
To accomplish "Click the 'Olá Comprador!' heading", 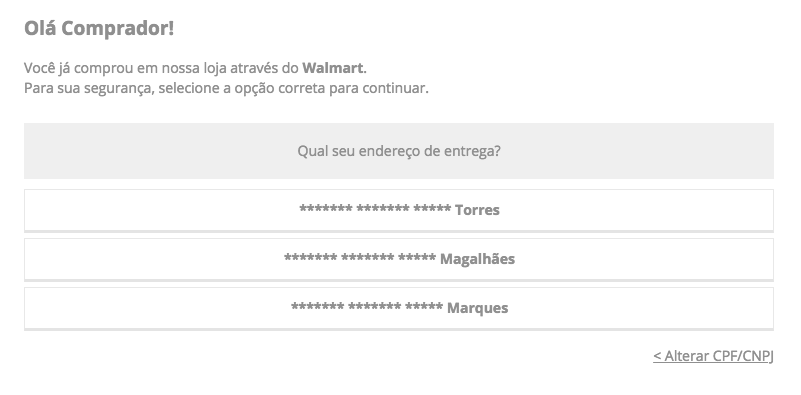I will 99,29.
